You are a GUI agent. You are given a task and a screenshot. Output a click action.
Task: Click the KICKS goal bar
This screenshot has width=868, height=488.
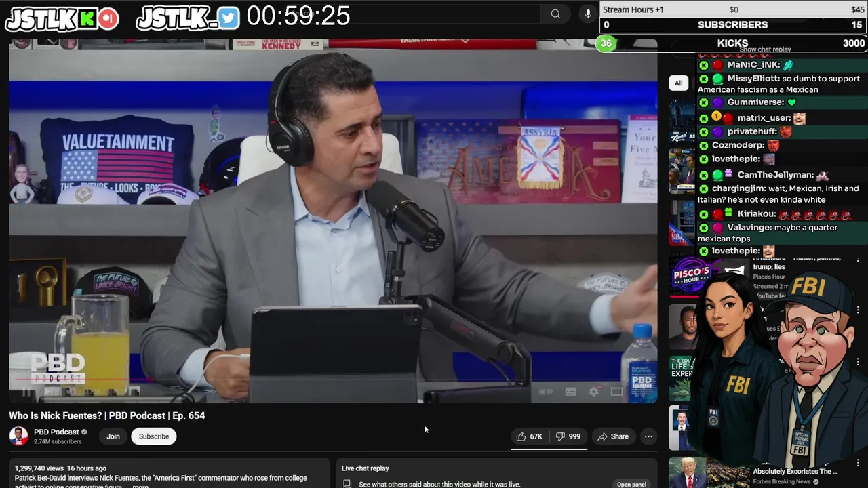point(734,43)
